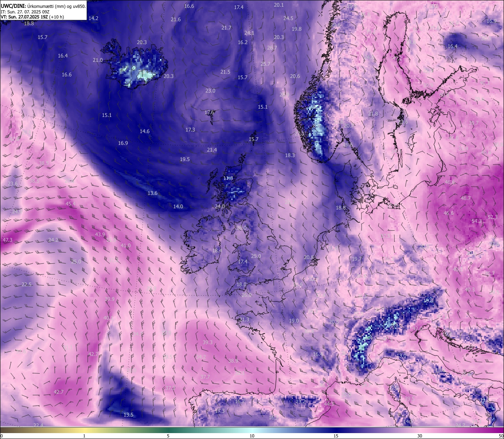The height and width of the screenshot is (439, 504).
Task: Select the 19.0 value over France
Action: point(294,320)
